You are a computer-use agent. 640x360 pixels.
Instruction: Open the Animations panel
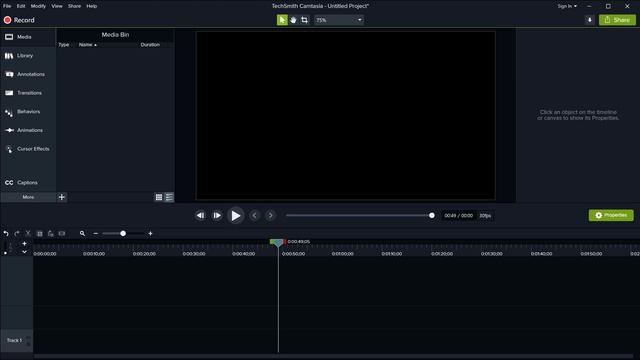tap(28, 130)
